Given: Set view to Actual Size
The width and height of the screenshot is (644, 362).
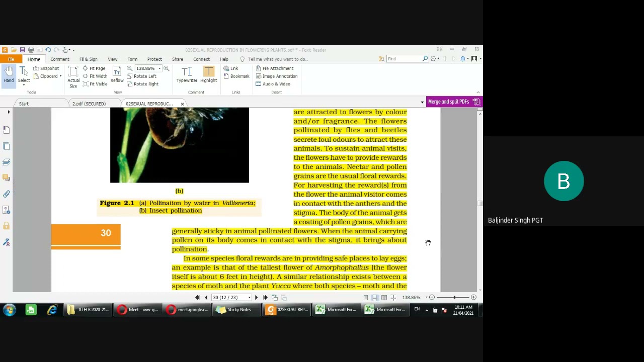Looking at the screenshot, I should tap(73, 77).
